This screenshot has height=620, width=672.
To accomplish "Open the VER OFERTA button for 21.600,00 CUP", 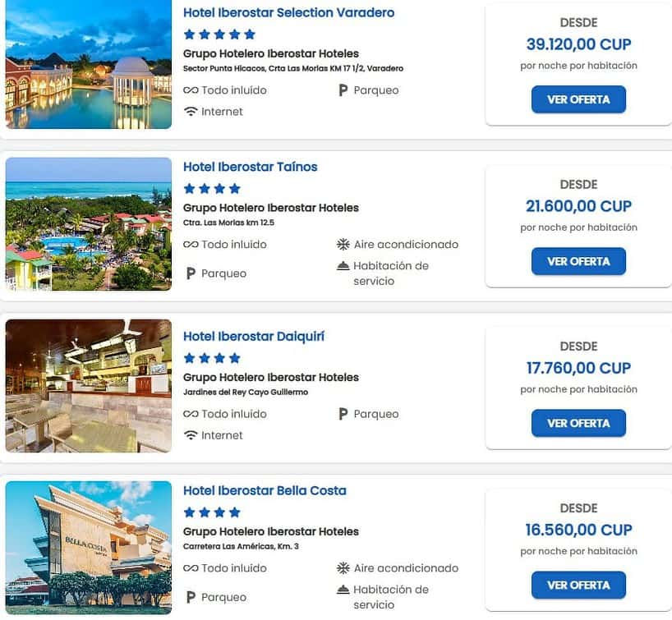I will (x=578, y=261).
